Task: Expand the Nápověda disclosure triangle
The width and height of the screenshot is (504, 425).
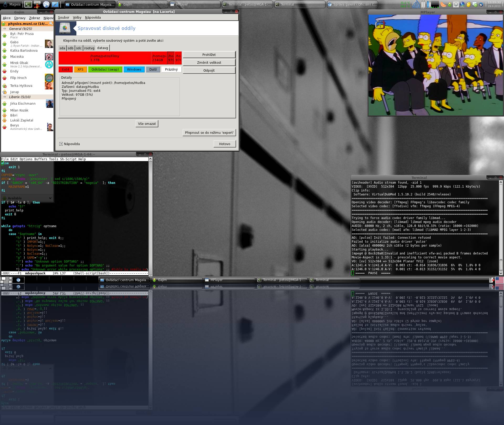Action: (x=61, y=144)
